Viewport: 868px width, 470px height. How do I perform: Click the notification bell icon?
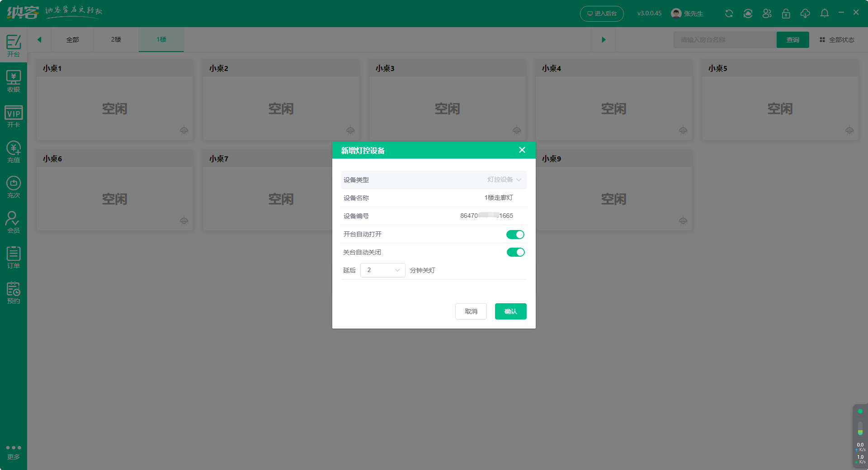[x=825, y=14]
